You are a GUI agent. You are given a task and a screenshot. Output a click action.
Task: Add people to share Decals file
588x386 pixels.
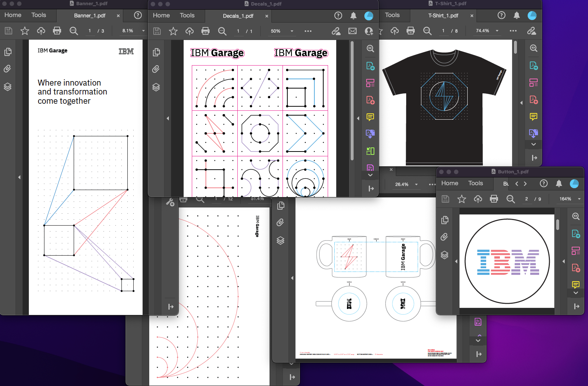(x=369, y=31)
